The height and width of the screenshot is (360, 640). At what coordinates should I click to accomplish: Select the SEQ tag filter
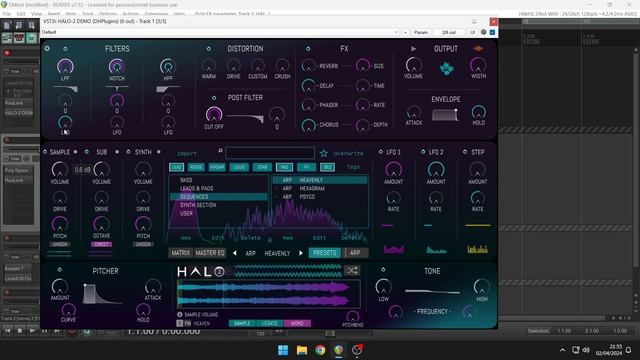coord(327,167)
